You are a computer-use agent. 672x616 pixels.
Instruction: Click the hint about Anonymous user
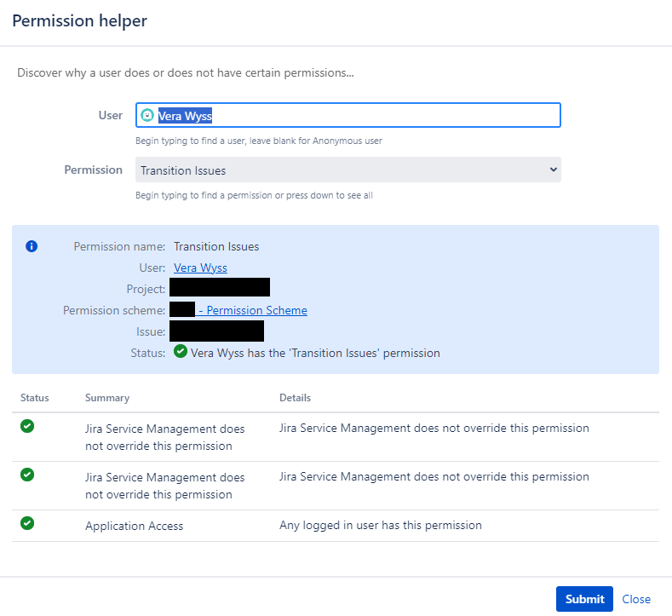click(258, 141)
